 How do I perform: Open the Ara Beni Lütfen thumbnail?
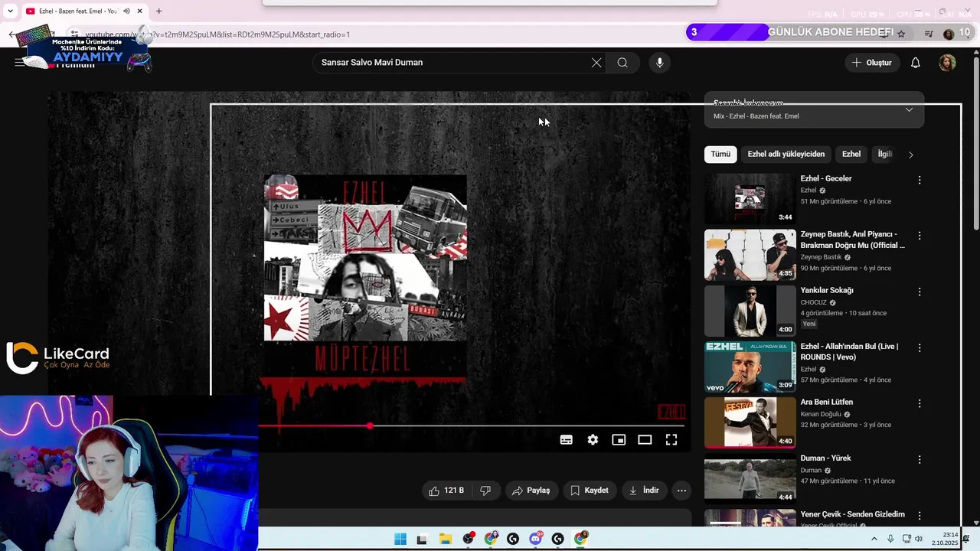pyautogui.click(x=750, y=422)
